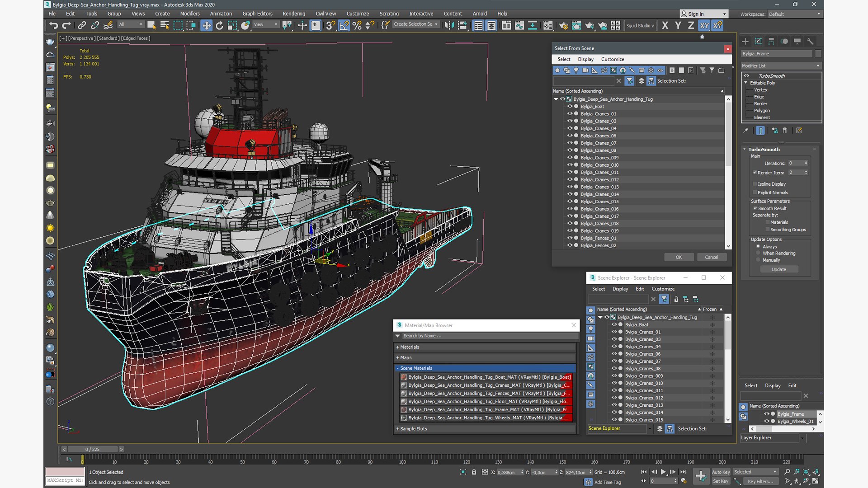Toggle Explicit Normals checkbox
The image size is (868, 488).
click(x=755, y=192)
